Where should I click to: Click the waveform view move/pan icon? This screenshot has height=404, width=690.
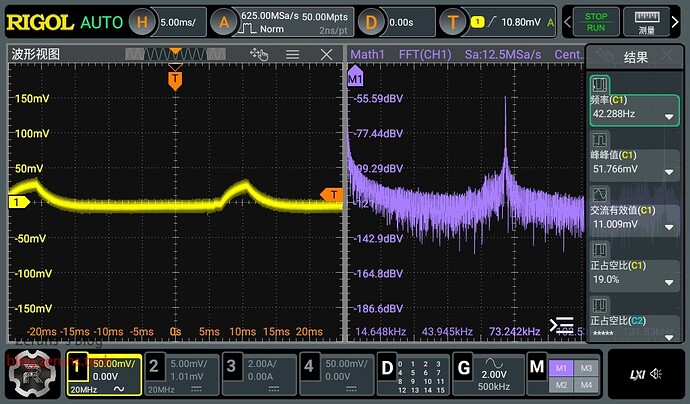point(259,55)
